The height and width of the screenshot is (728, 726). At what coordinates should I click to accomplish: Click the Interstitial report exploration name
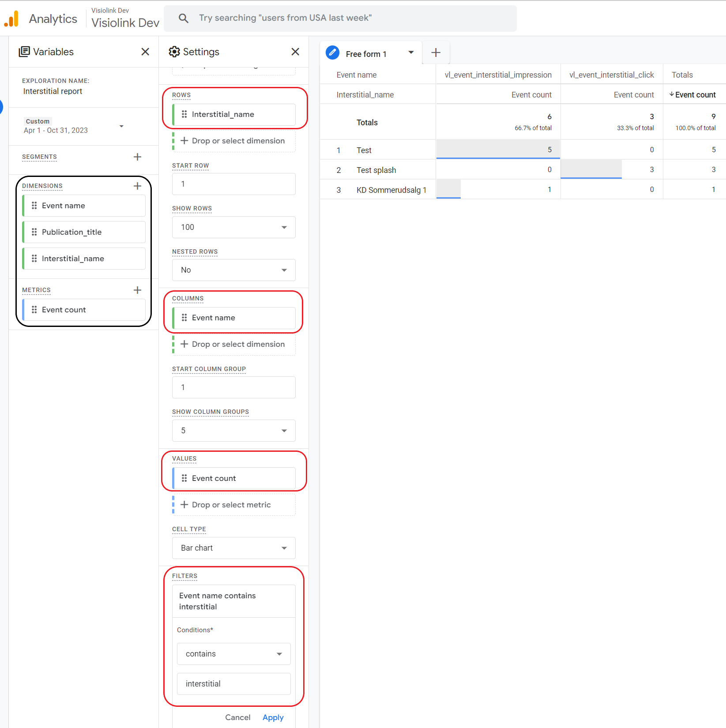tap(53, 91)
